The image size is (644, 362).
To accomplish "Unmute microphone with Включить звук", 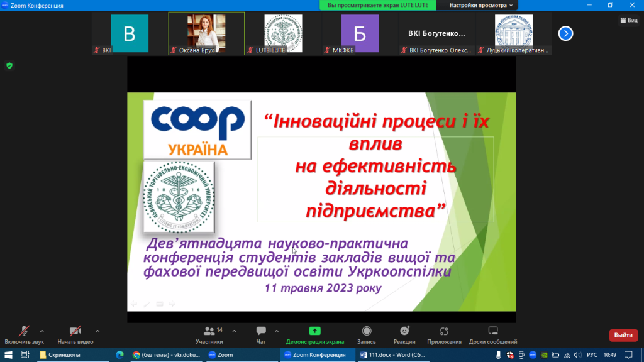I will (24, 334).
